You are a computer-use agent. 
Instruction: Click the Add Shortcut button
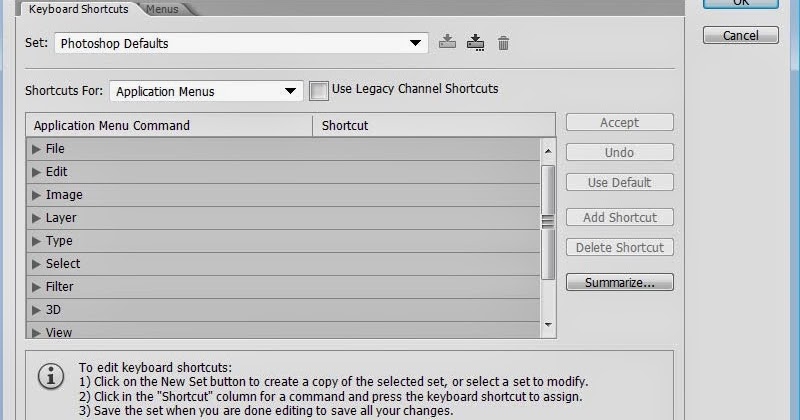pyautogui.click(x=620, y=217)
